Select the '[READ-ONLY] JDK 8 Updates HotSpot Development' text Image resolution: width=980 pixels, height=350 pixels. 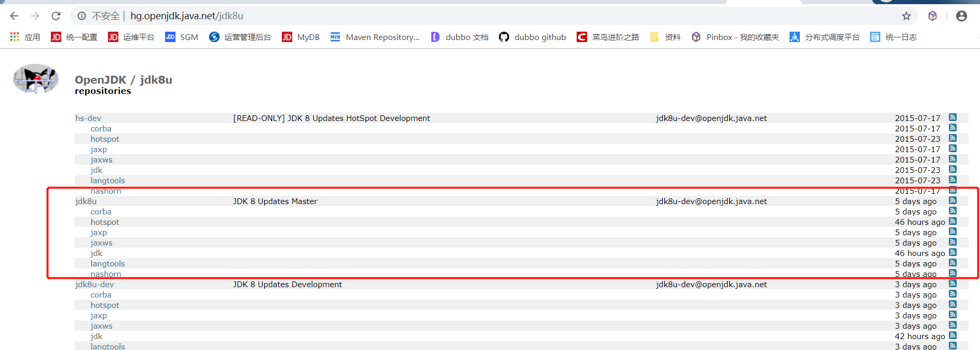tap(332, 118)
